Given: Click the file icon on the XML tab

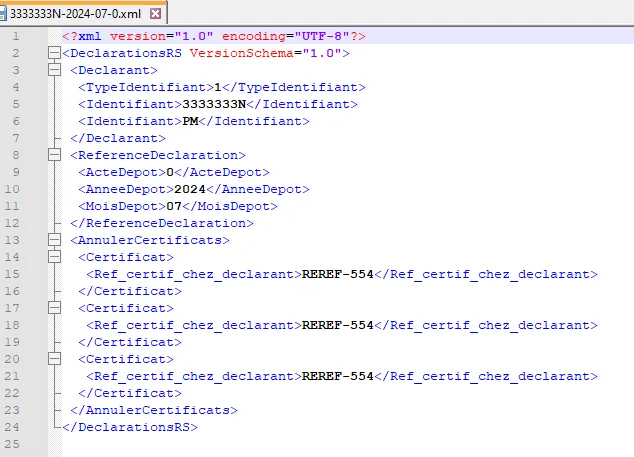Looking at the screenshot, I should click(8, 14).
